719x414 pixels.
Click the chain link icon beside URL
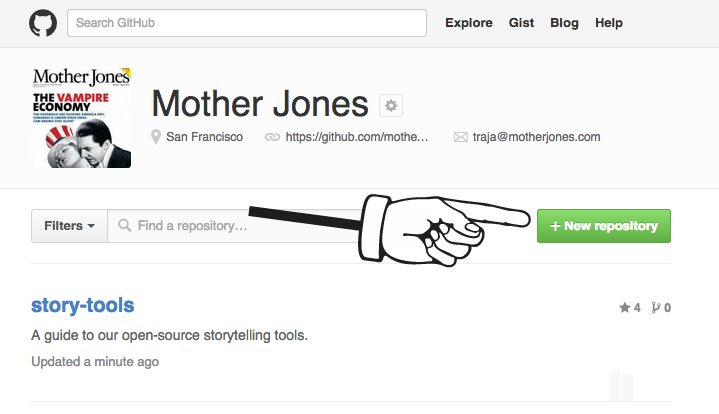(272, 137)
